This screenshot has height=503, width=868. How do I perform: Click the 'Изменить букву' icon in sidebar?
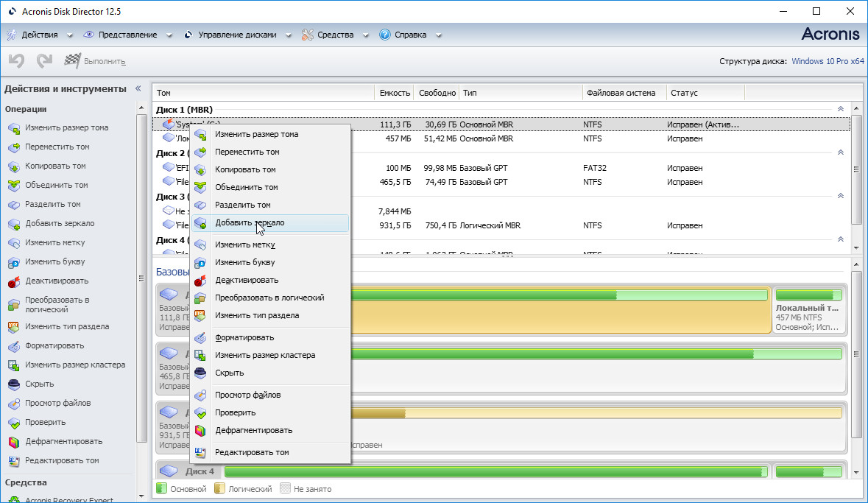click(x=13, y=262)
